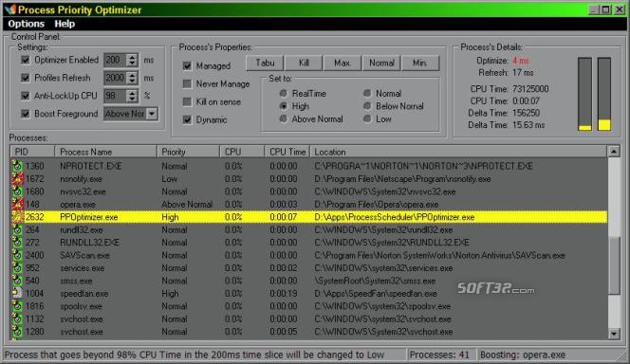Sort by CPU column header
This screenshot has height=364, width=630.
coord(242,152)
